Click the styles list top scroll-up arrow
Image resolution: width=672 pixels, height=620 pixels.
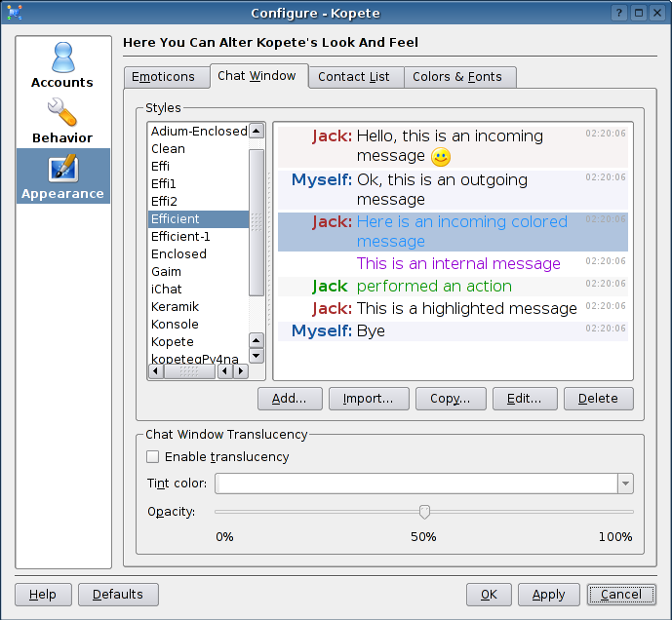(x=257, y=131)
